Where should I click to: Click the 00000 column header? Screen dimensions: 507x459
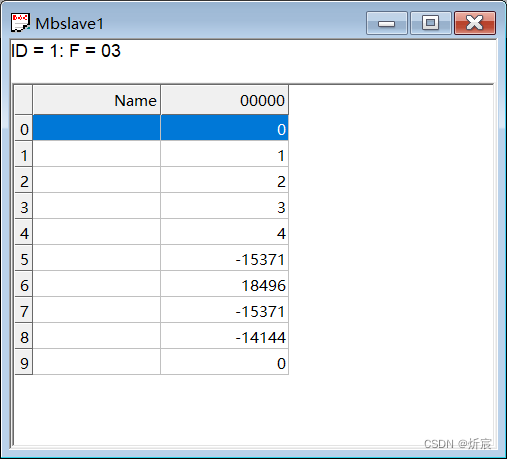click(x=224, y=100)
